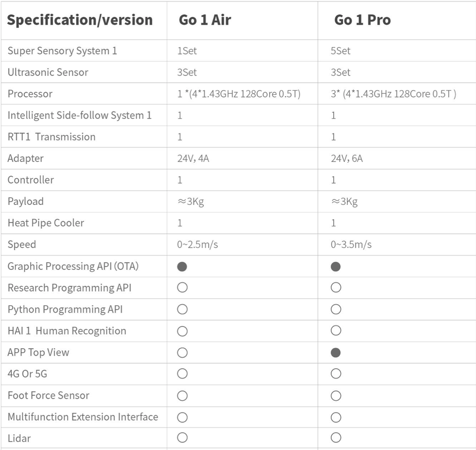476x450 pixels.
Task: Click the Specification/version header cell
Action: pos(80,20)
